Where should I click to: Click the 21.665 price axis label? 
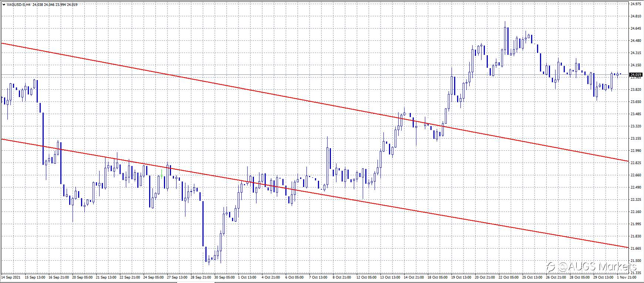[636, 249]
